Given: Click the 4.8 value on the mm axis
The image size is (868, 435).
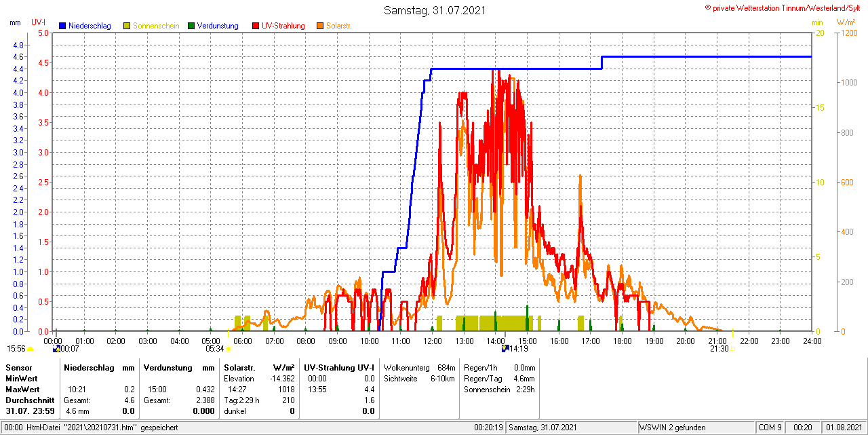Looking at the screenshot, I should coord(18,45).
